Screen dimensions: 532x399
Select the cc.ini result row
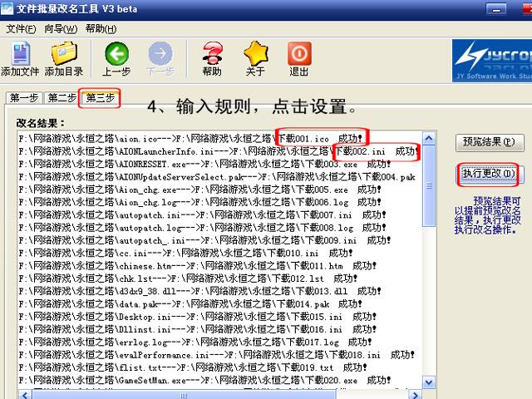(186, 253)
